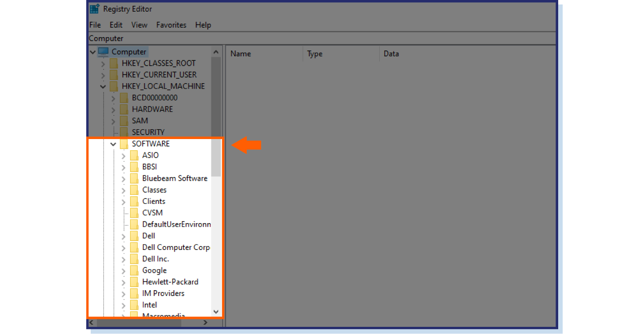The image size is (644, 334).
Task: Select the Computer root node icon
Action: coord(103,52)
